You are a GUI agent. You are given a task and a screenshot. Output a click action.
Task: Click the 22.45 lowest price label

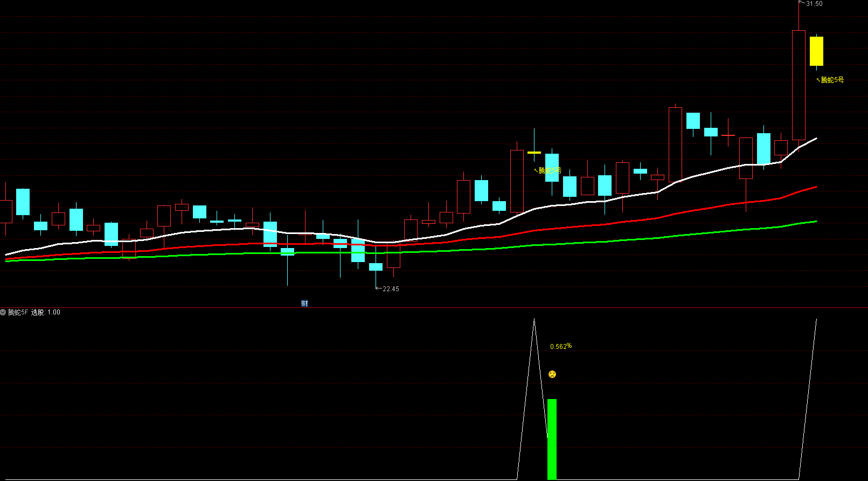[391, 289]
